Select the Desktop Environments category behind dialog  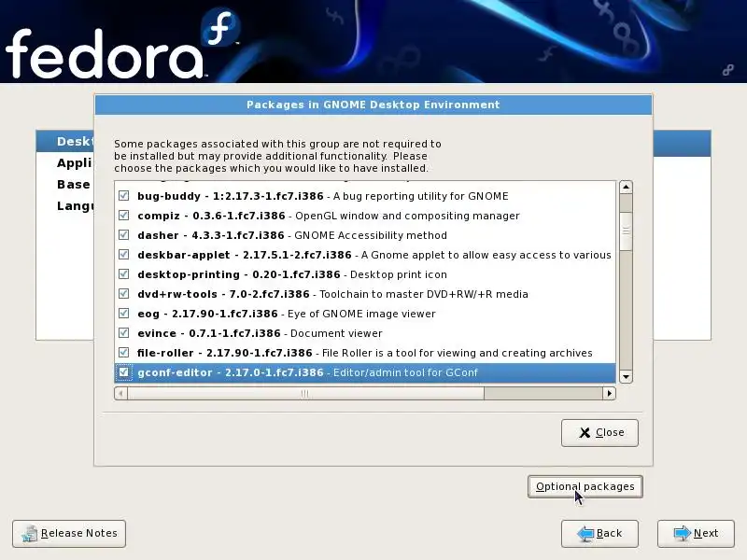pyautogui.click(x=76, y=142)
